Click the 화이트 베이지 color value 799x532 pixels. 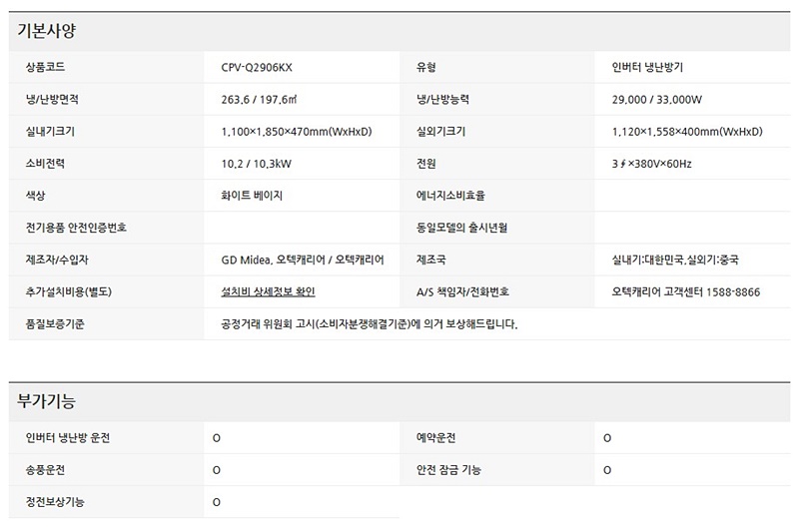coord(252,196)
